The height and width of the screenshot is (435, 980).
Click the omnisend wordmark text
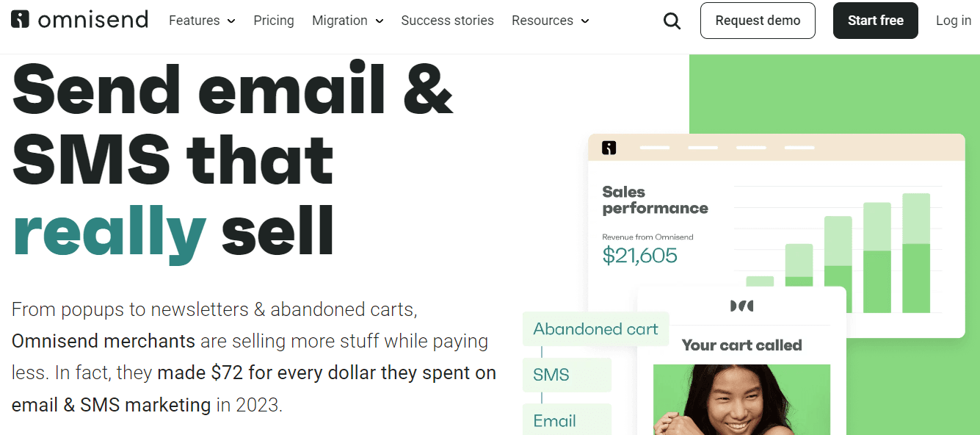(93, 20)
